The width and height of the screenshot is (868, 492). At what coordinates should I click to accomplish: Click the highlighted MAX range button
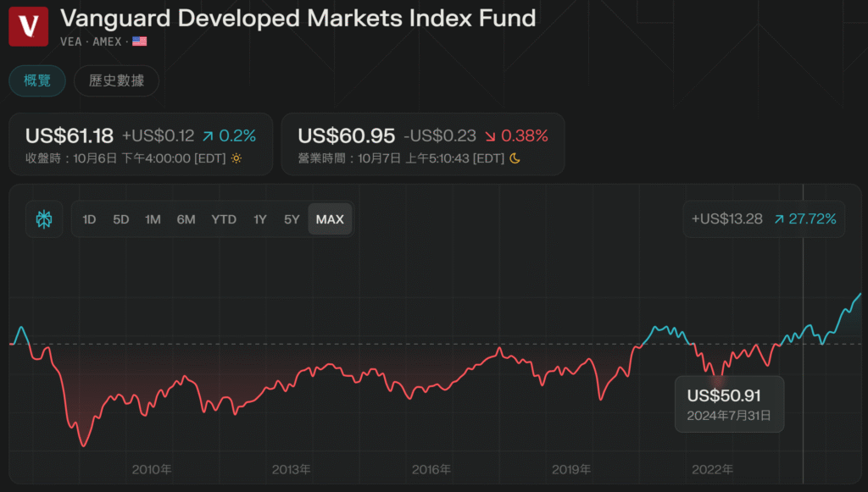pyautogui.click(x=330, y=219)
